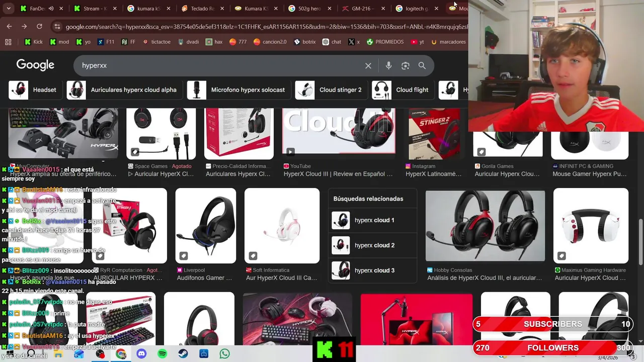Screen dimensions: 644x362
Task: Go back in browser history
Action: tap(9, 26)
